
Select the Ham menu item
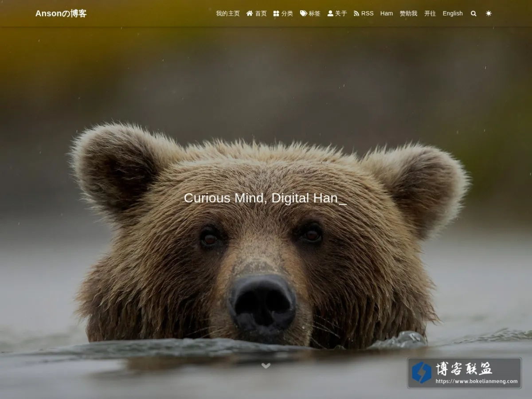(387, 13)
